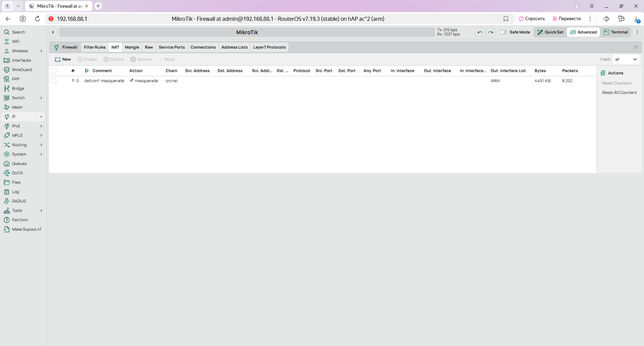This screenshot has height=346, width=644.
Task: Select Advanced mode button
Action: tap(583, 32)
